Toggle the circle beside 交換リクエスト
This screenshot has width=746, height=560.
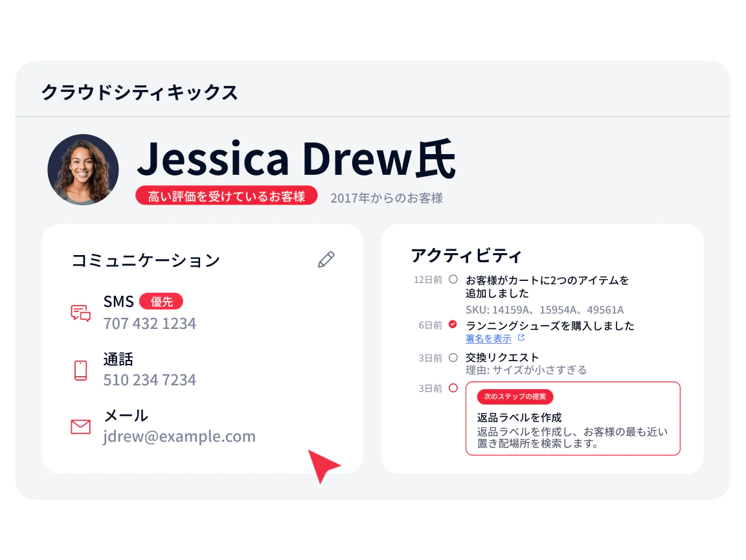pos(452,357)
